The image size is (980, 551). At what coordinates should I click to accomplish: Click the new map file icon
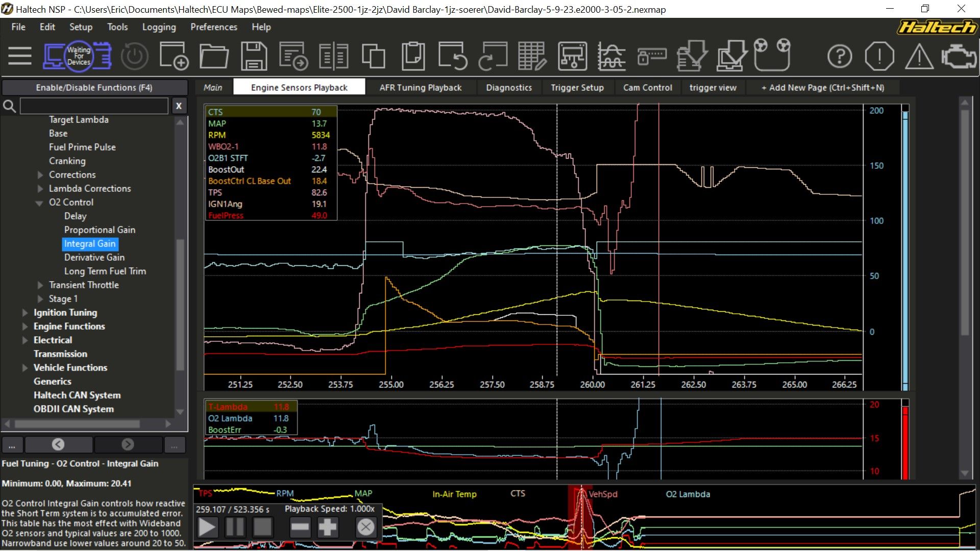tap(174, 56)
